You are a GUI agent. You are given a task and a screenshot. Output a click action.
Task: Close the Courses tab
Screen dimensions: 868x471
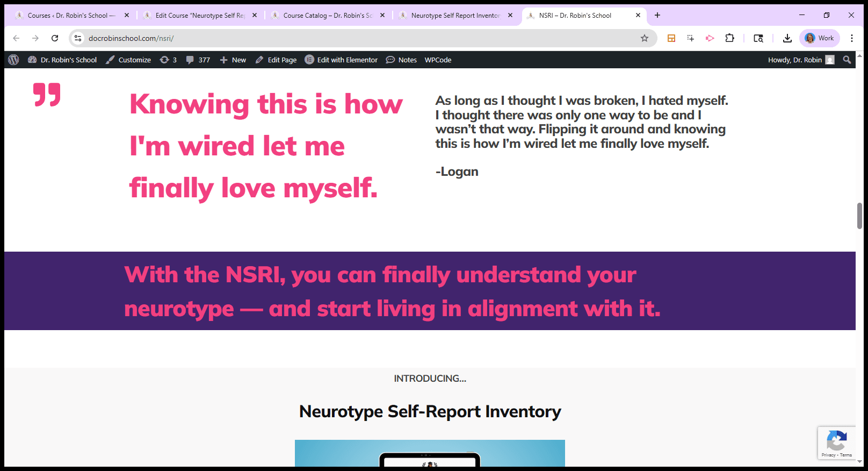pyautogui.click(x=127, y=16)
